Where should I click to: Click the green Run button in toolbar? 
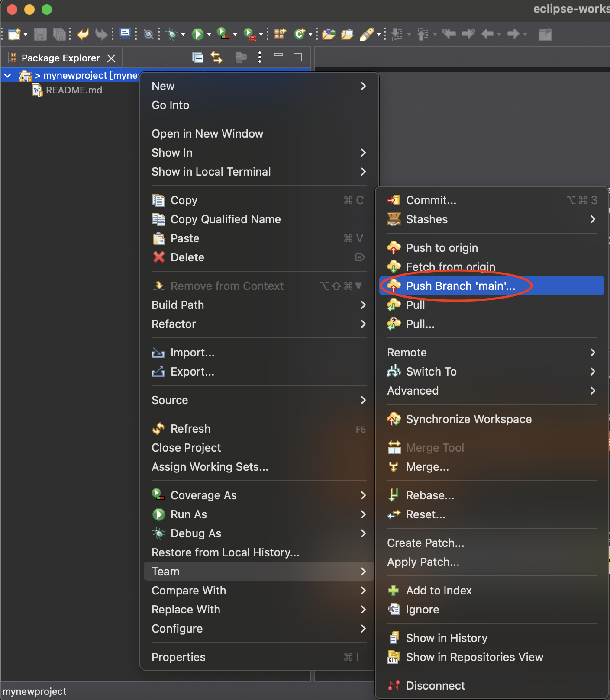(x=198, y=34)
